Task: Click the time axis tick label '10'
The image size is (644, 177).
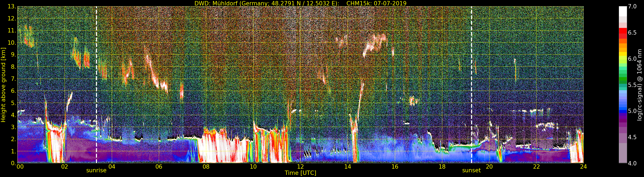Action: (x=253, y=167)
